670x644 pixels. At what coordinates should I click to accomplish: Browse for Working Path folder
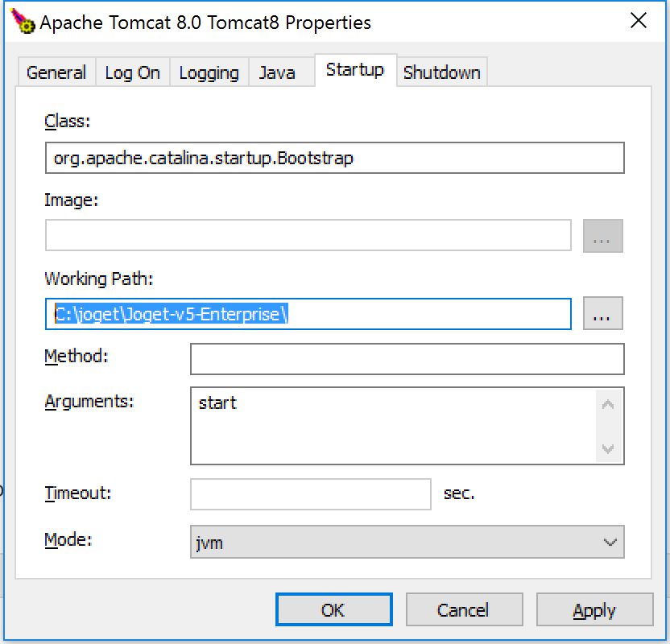tap(602, 315)
